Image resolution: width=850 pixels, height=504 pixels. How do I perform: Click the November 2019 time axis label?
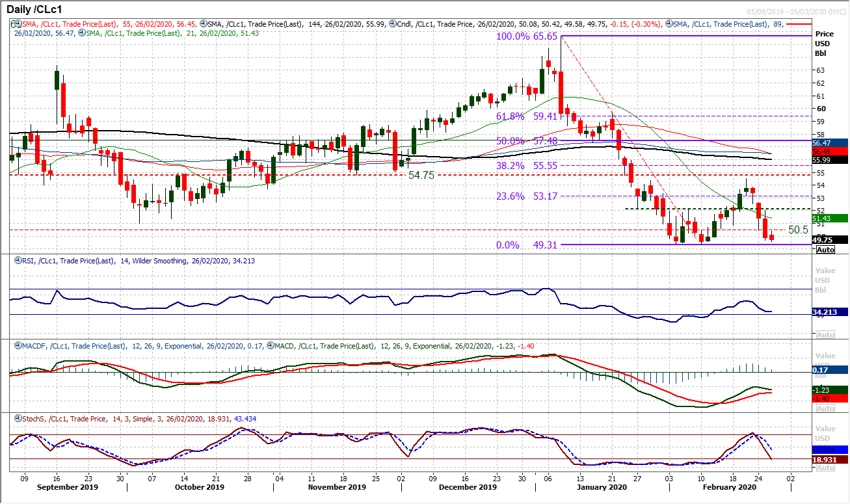[337, 486]
